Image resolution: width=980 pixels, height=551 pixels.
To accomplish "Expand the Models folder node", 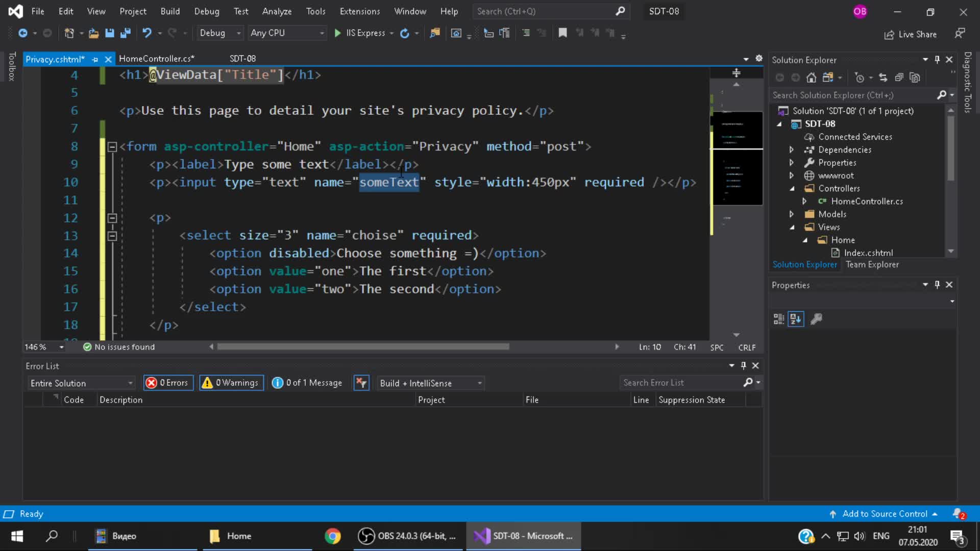I will click(x=792, y=214).
